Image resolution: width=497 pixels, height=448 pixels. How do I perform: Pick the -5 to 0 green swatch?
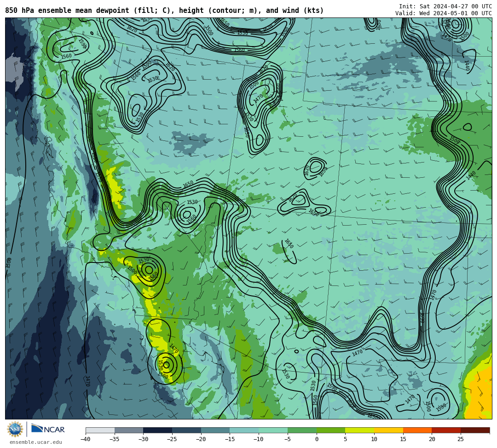302,430
